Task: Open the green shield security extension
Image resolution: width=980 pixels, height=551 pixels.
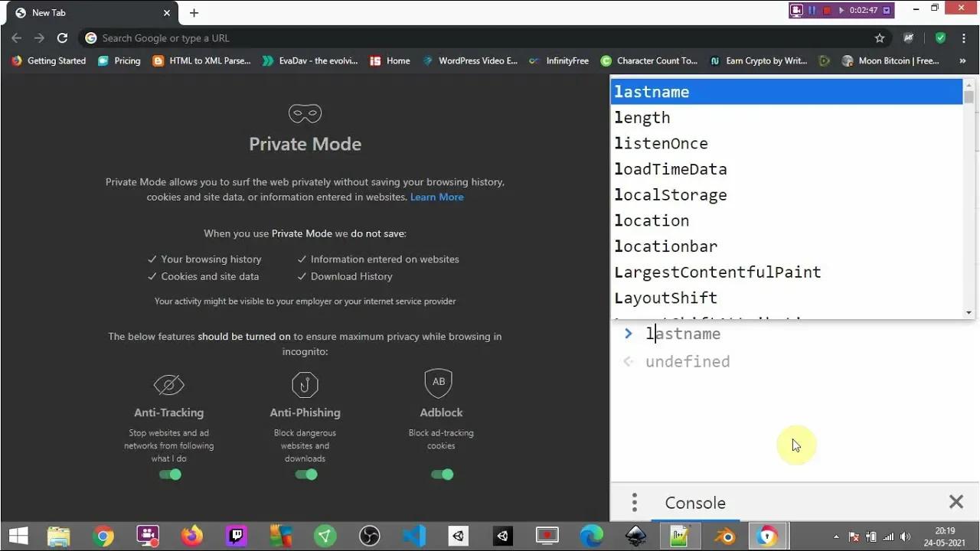Action: (940, 38)
